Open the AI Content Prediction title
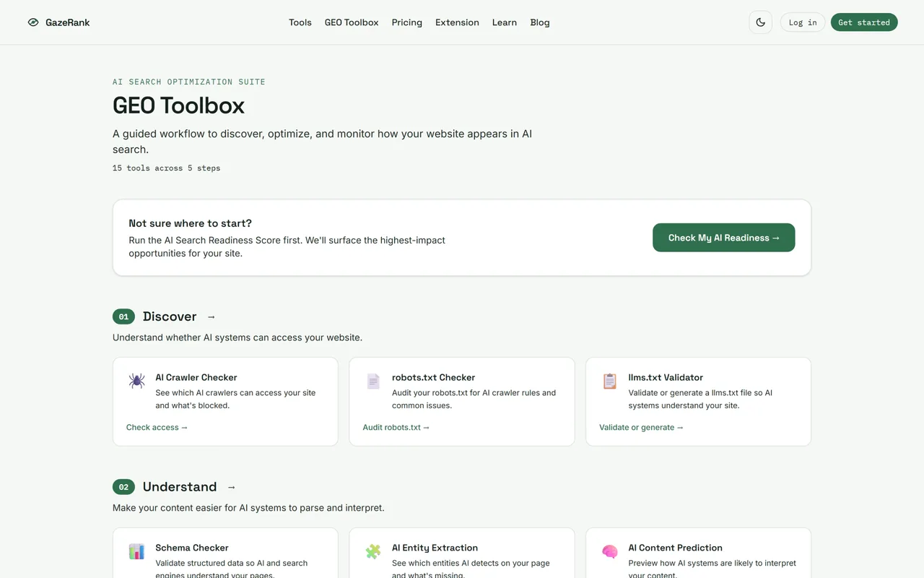The image size is (924, 578). coord(676,548)
